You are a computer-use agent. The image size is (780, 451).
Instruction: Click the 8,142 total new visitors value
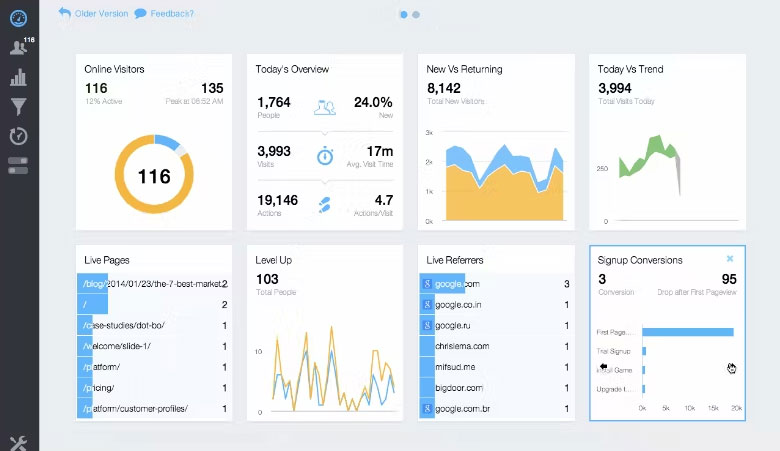[444, 88]
